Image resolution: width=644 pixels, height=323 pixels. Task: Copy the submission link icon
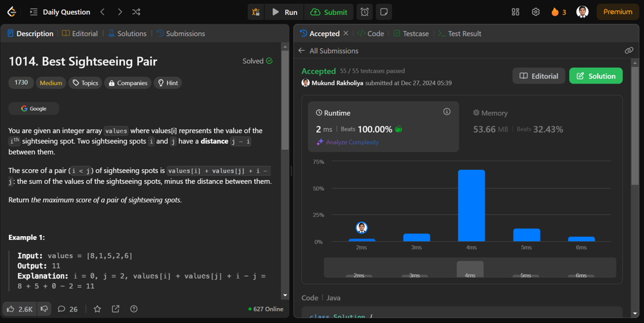click(x=629, y=50)
